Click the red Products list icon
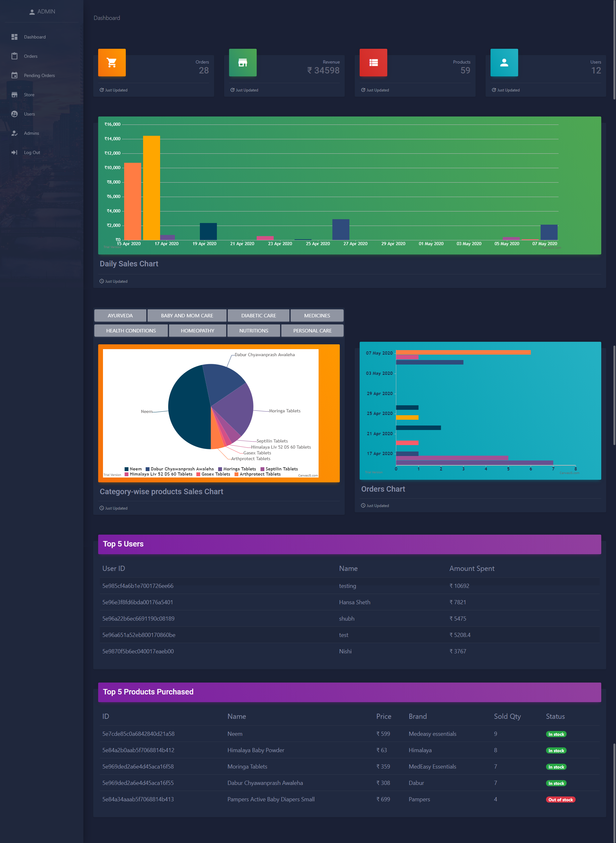 click(x=373, y=63)
